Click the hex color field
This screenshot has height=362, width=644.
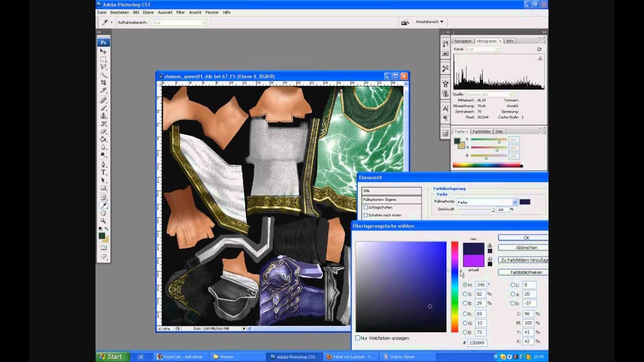click(477, 342)
